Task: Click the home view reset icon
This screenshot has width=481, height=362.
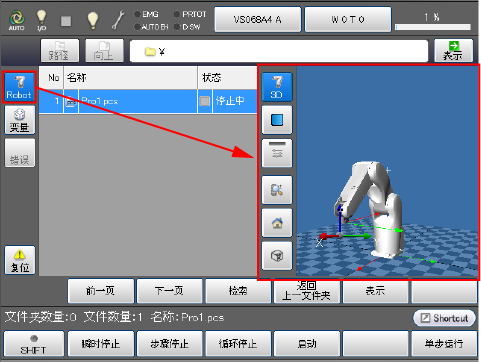Action: click(x=277, y=223)
